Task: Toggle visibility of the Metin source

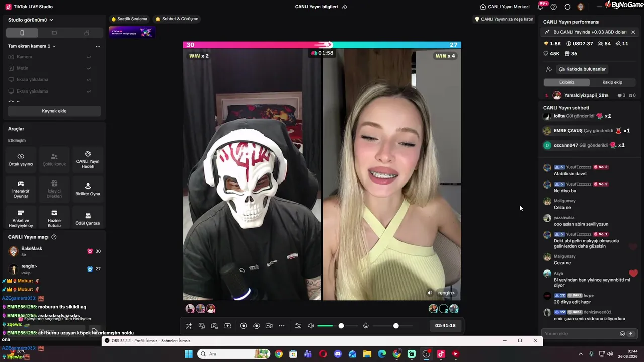Action: click(89, 68)
